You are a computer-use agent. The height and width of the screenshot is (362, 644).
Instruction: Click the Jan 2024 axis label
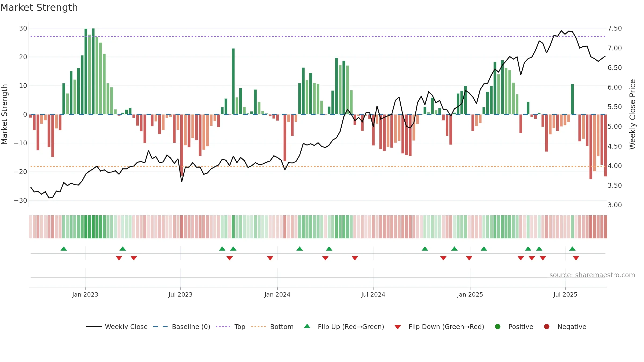point(277,294)
